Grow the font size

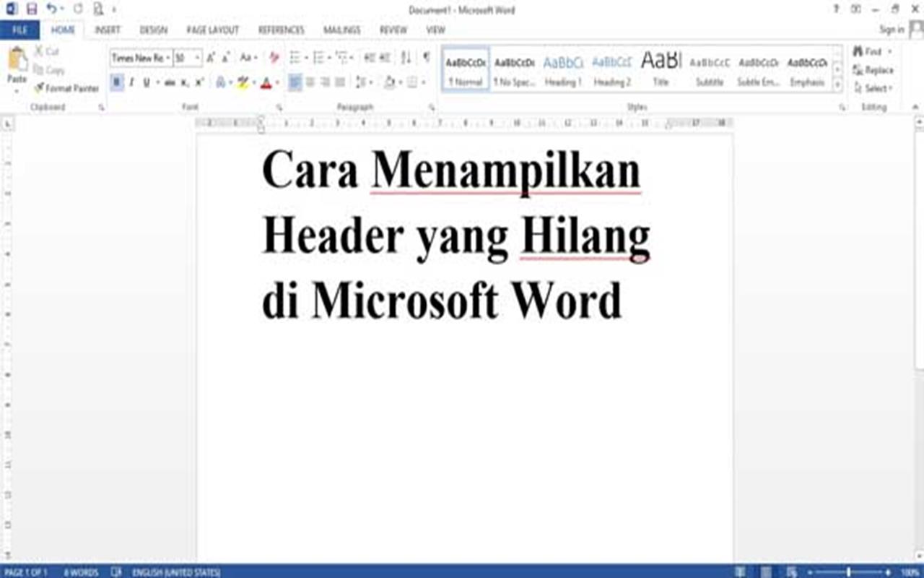click(x=211, y=58)
